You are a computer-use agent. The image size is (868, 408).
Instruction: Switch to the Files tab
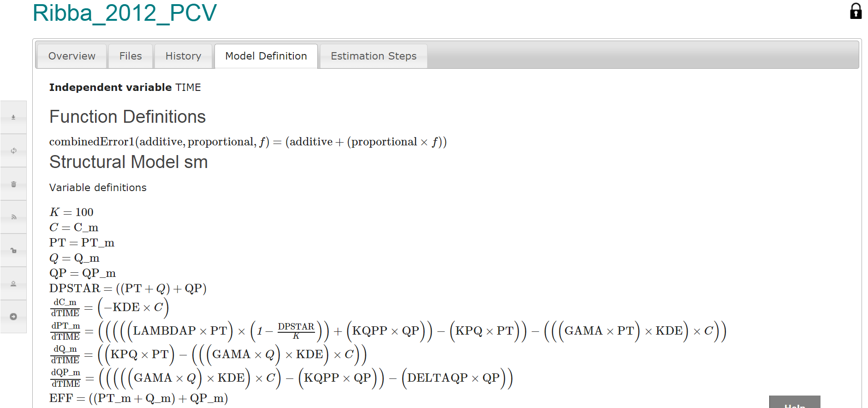click(131, 56)
